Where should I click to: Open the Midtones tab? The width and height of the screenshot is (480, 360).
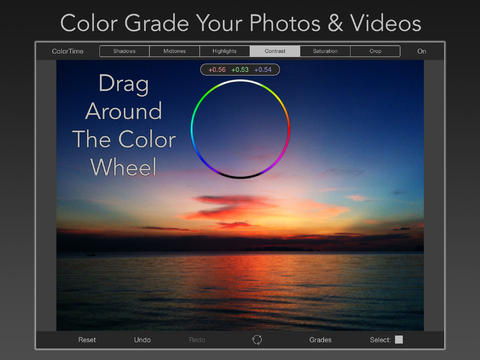[175, 51]
